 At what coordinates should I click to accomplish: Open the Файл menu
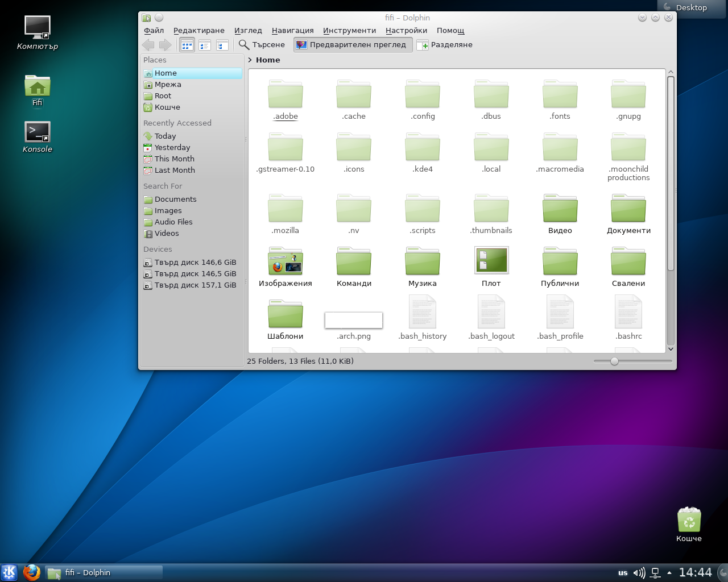[x=154, y=31]
